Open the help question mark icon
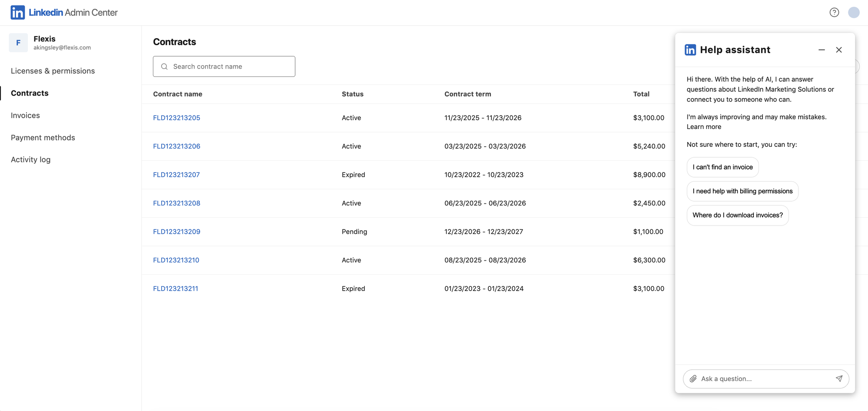 [x=834, y=12]
